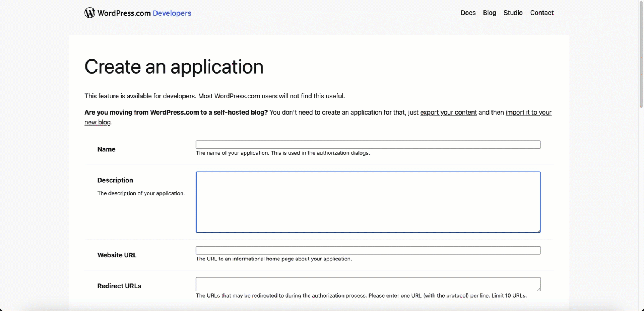This screenshot has width=644, height=311.
Task: Click the Name field label
Action: [106, 149]
